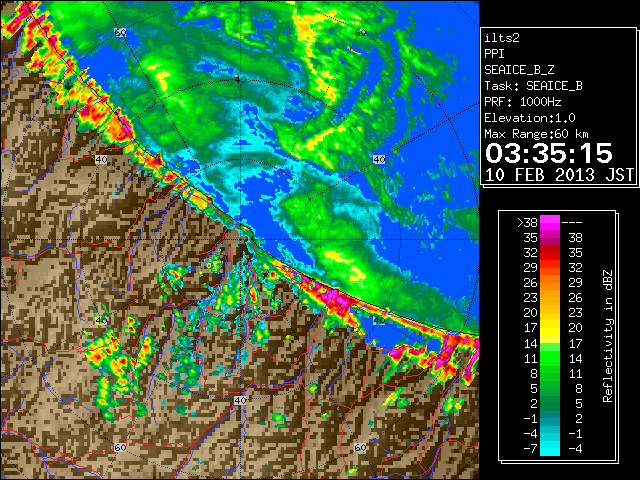This screenshot has width=640, height=480.
Task: Select the "Elevation:1.0" text
Action: pos(530,118)
